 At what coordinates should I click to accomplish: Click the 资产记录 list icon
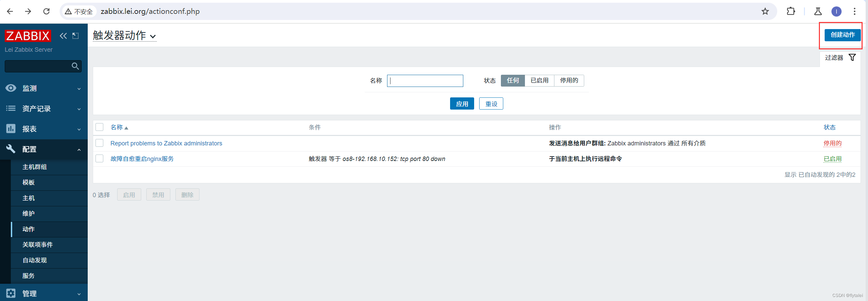(11, 109)
